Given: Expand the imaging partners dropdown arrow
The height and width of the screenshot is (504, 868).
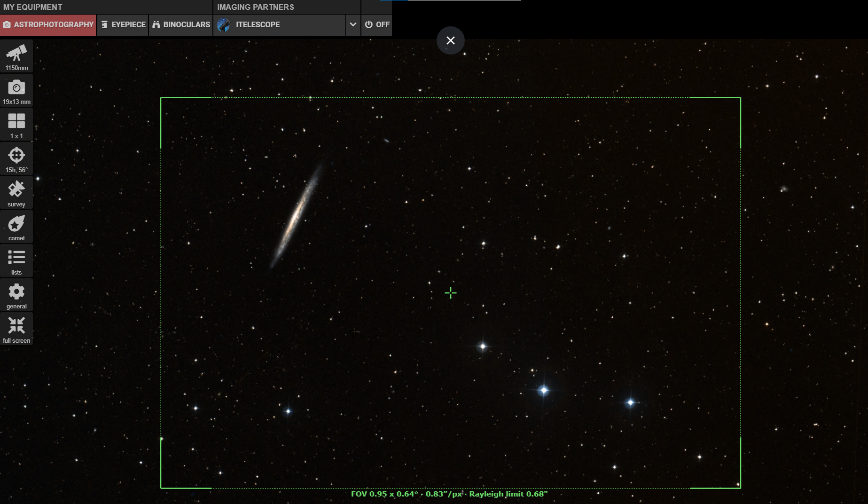Looking at the screenshot, I should pyautogui.click(x=353, y=25).
